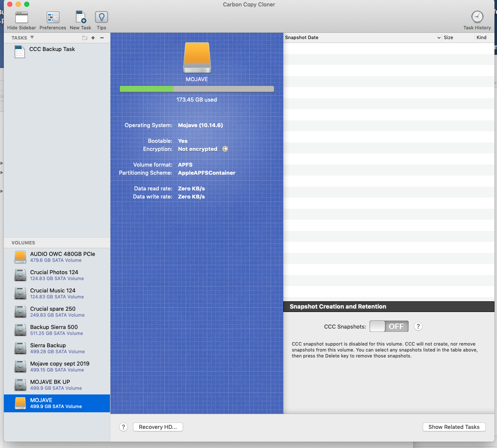Click the CCC Backup Task document icon
Image resolution: width=497 pixels, height=448 pixels.
tap(20, 52)
